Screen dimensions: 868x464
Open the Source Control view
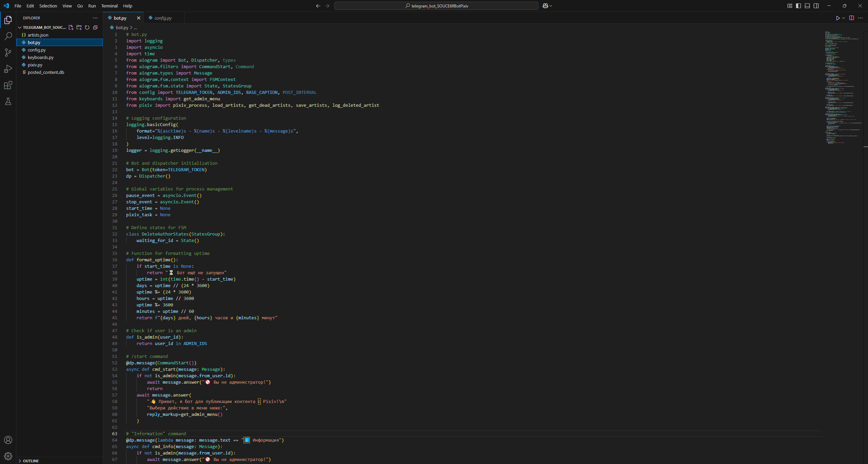(8, 52)
